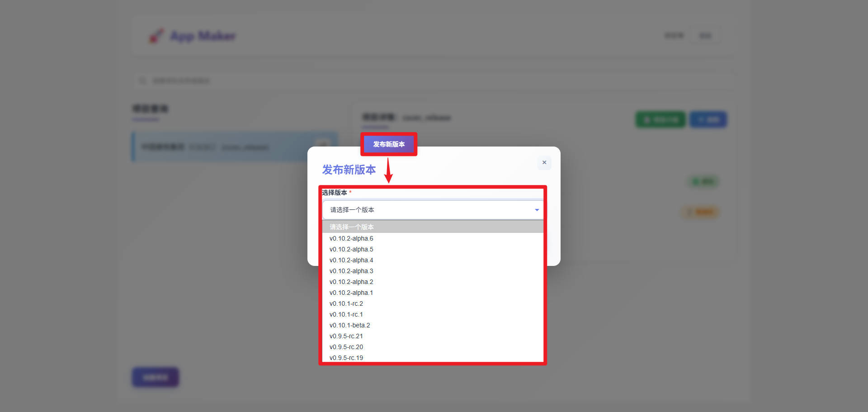868x412 pixels.
Task: Pick v0.10.2-alpha.1 from the list
Action: point(351,293)
